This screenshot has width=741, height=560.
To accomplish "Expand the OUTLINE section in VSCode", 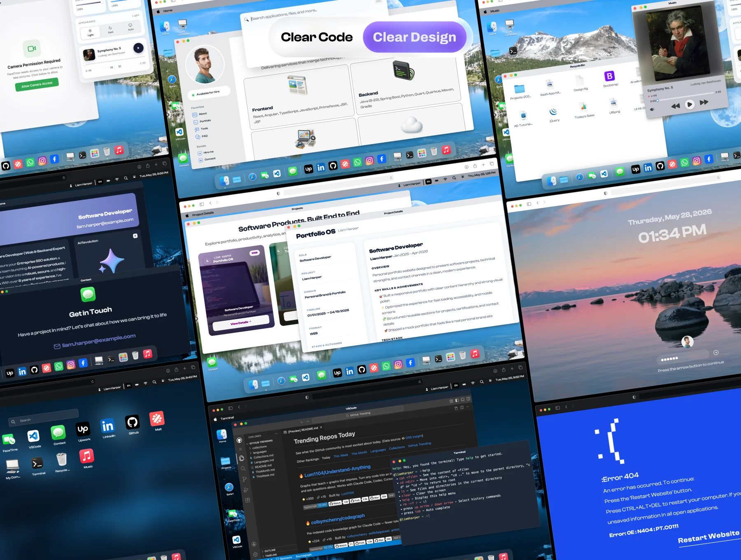I will point(269,551).
